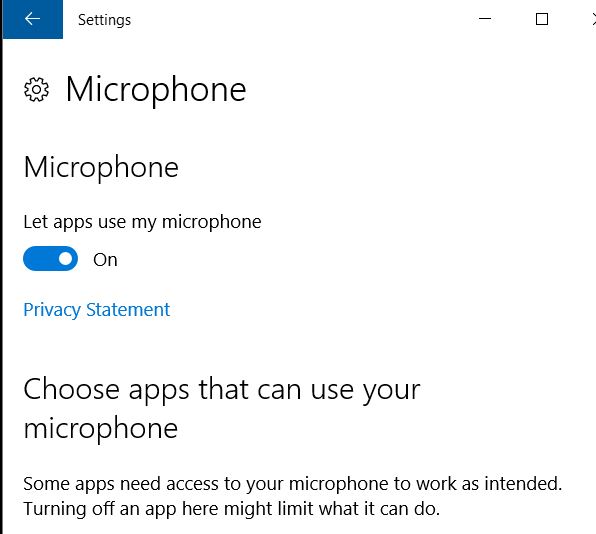
Task: Click the On label beside the switch
Action: click(105, 260)
